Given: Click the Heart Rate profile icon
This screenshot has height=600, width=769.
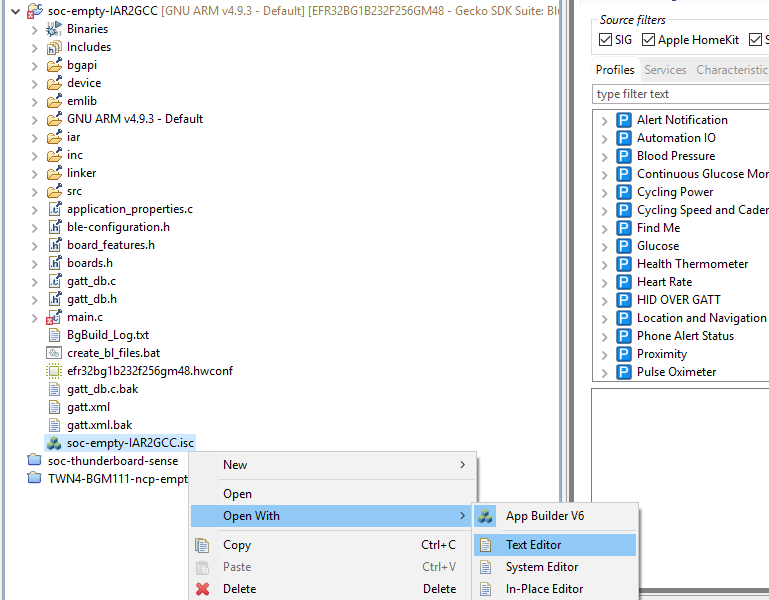Looking at the screenshot, I should tap(624, 282).
